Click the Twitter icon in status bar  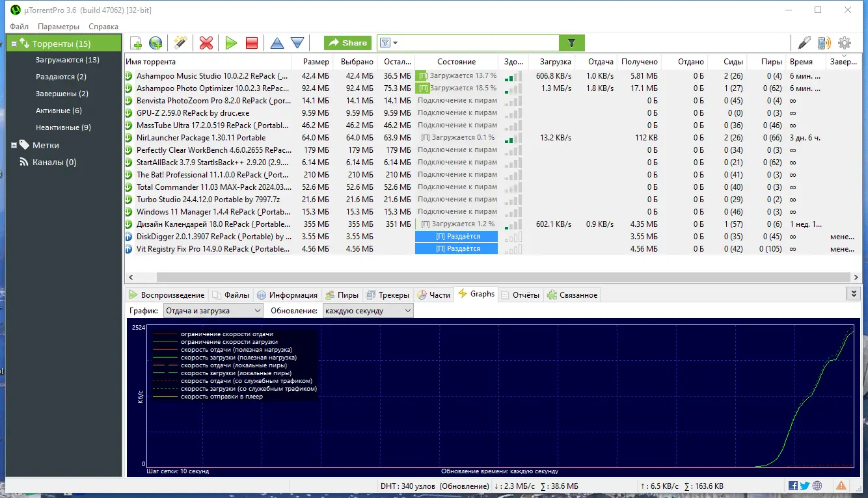(805, 486)
